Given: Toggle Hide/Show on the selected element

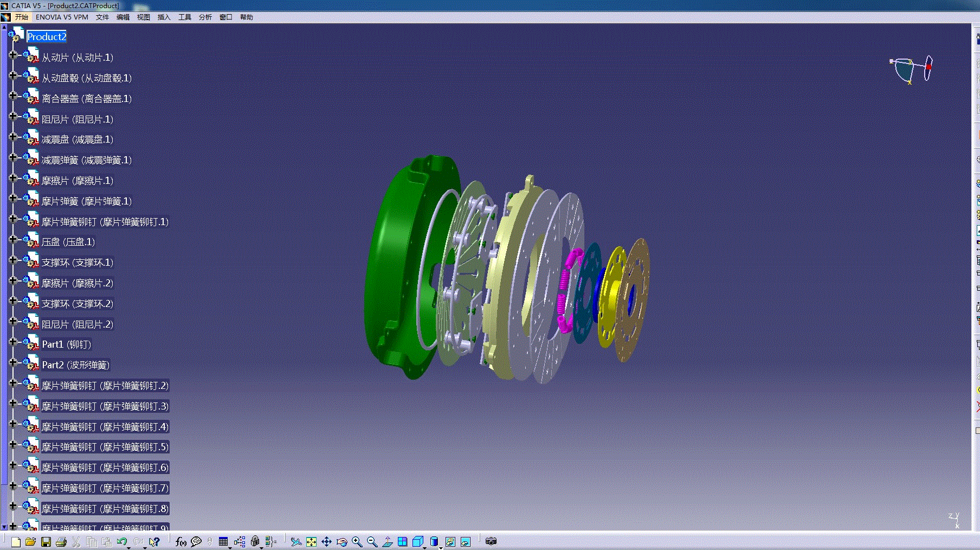Looking at the screenshot, I should coord(450,541).
